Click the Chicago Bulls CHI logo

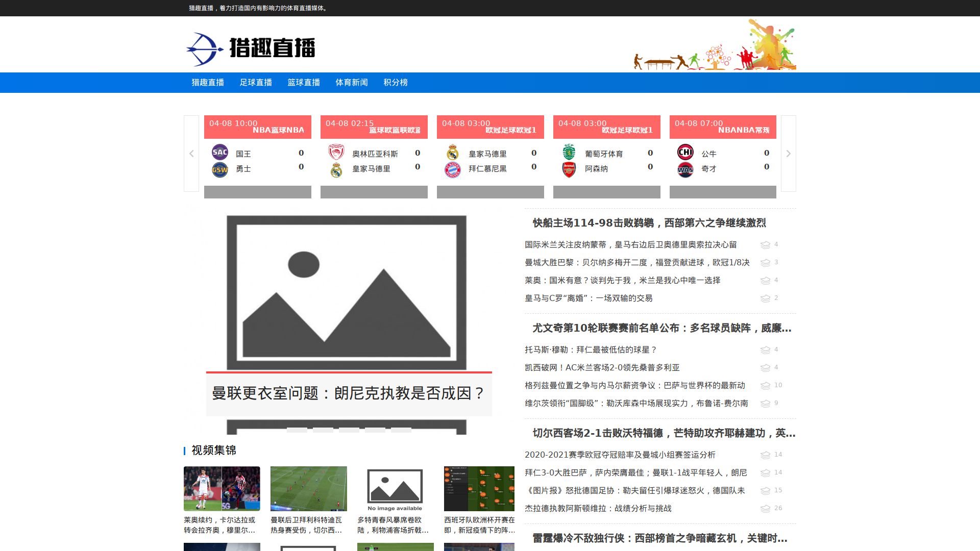point(685,152)
